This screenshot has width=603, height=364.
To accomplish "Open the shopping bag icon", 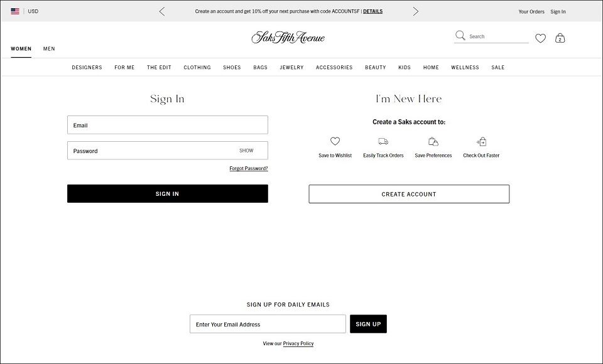I will (x=560, y=38).
